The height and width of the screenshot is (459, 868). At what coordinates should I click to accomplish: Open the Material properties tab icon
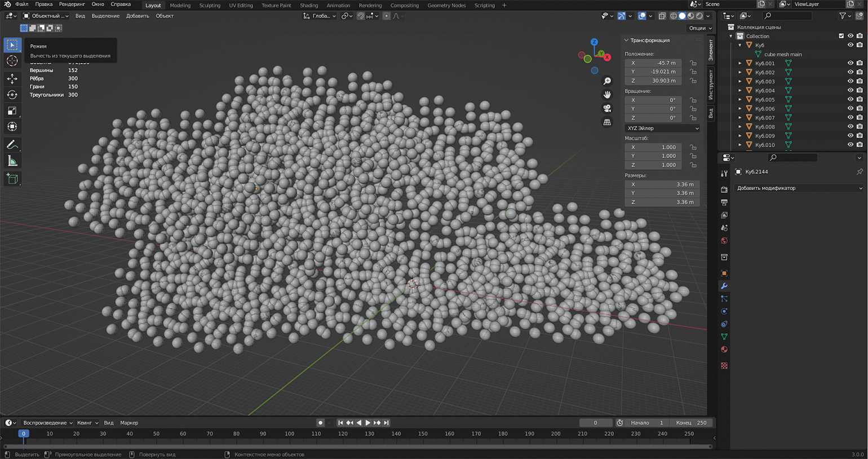click(724, 350)
